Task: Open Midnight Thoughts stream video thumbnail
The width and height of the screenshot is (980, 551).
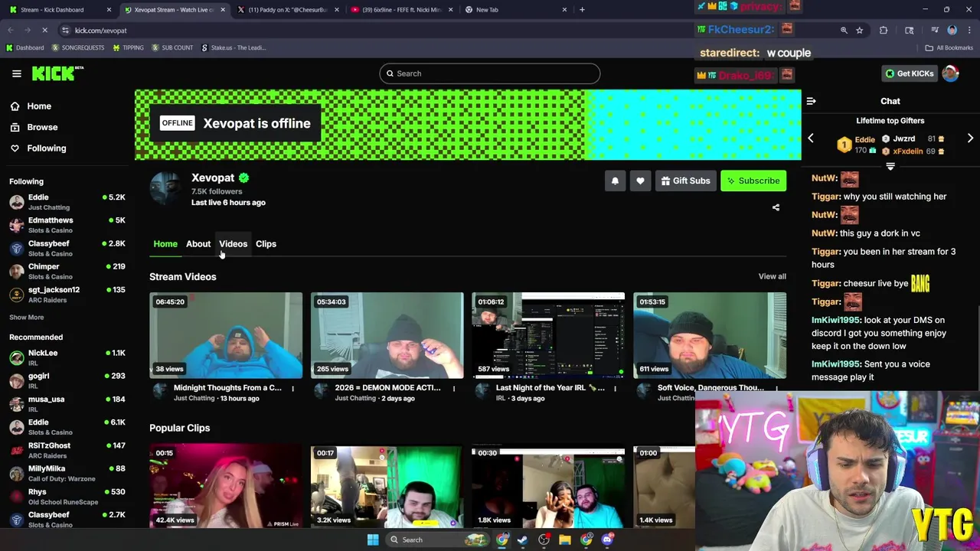Action: coord(226,335)
